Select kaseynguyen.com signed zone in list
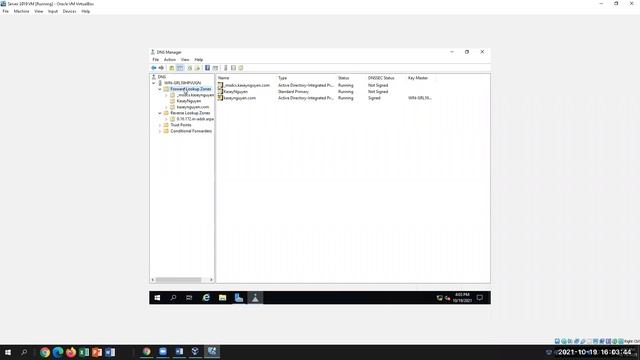640x360 pixels. click(x=240, y=98)
